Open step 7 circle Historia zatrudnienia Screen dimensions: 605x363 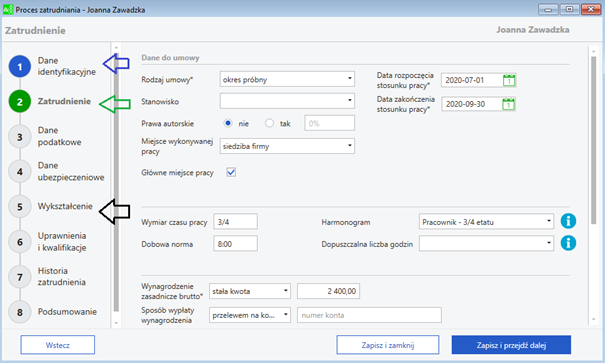[20, 277]
